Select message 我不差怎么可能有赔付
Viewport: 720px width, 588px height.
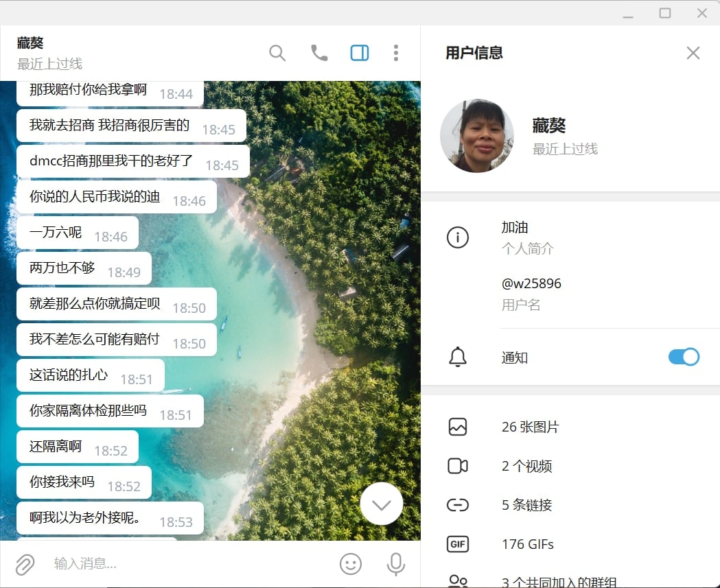click(117, 340)
